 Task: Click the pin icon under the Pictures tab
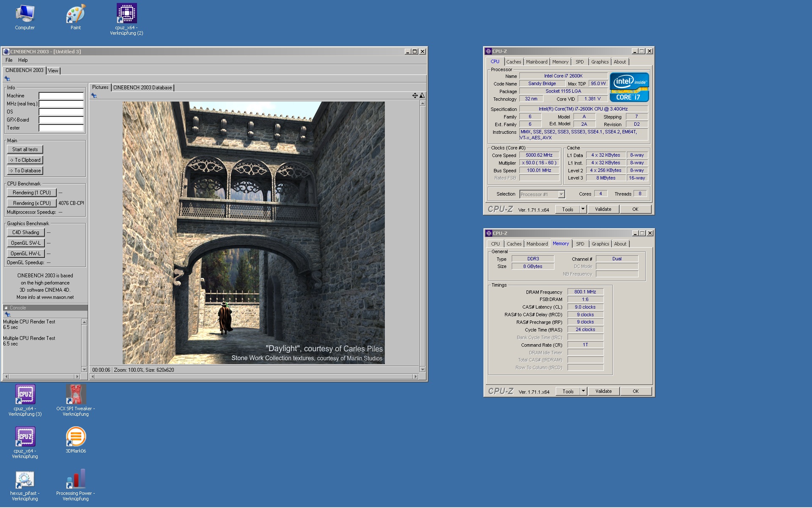[94, 96]
